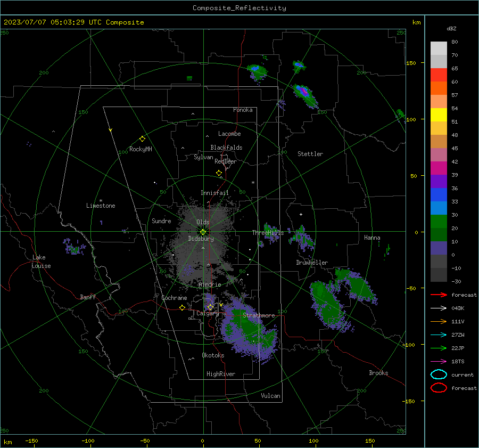Click the cyan current ellipse in legend

coord(439,374)
